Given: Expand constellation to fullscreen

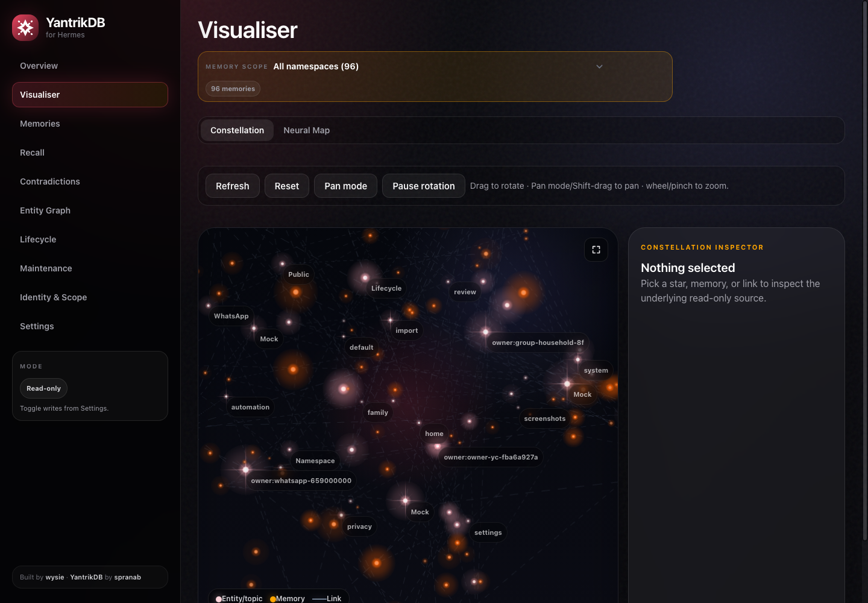Looking at the screenshot, I should pos(596,250).
